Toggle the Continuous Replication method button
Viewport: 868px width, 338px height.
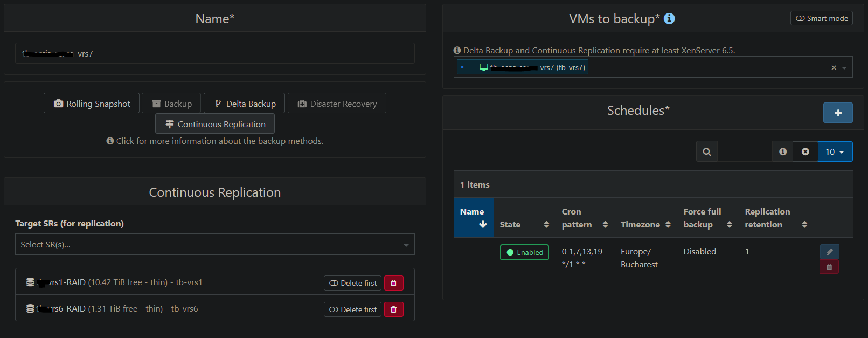[215, 124]
